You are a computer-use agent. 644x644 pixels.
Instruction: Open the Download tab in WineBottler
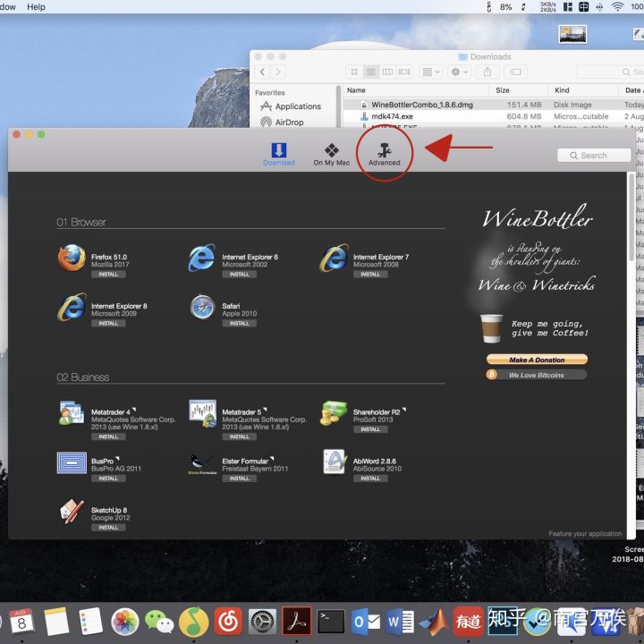coord(278,154)
